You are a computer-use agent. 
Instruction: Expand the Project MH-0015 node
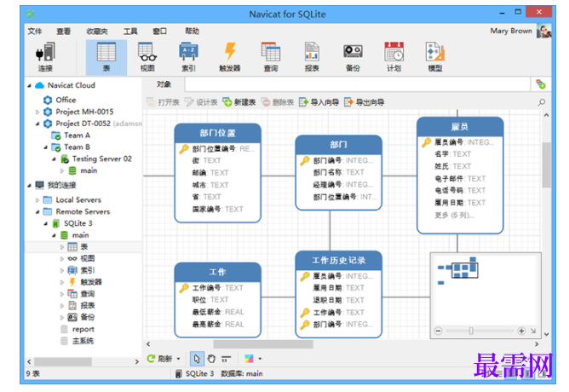coord(37,112)
